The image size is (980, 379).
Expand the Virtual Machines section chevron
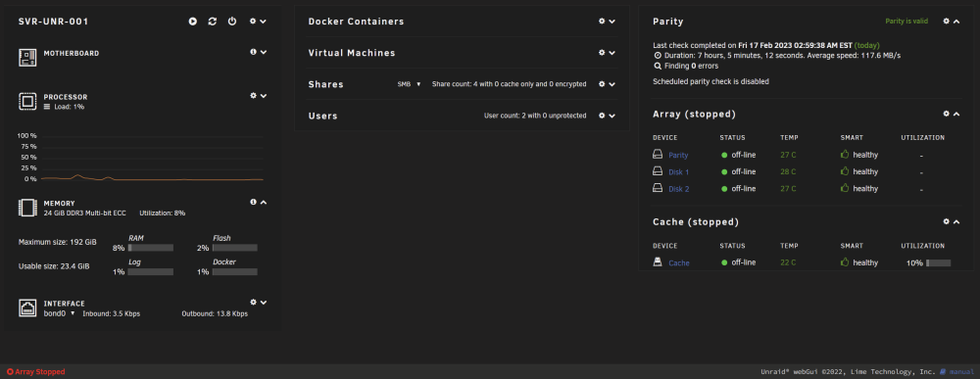coord(612,53)
